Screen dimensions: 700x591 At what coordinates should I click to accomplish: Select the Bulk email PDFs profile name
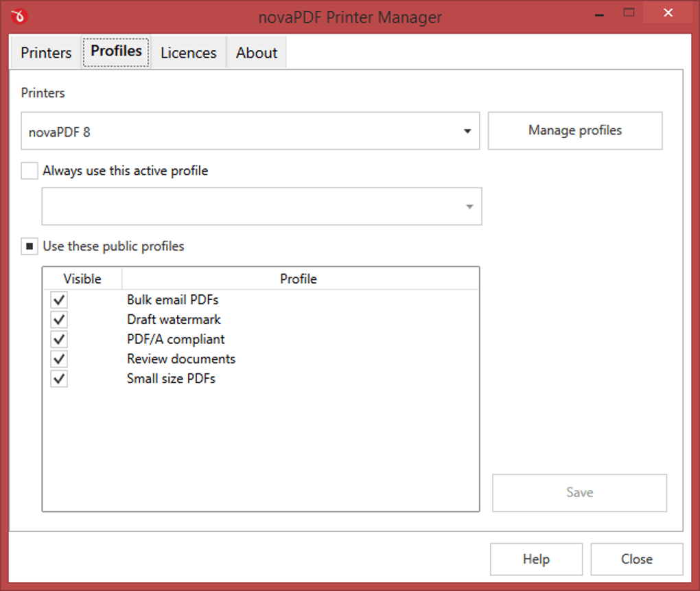(173, 299)
